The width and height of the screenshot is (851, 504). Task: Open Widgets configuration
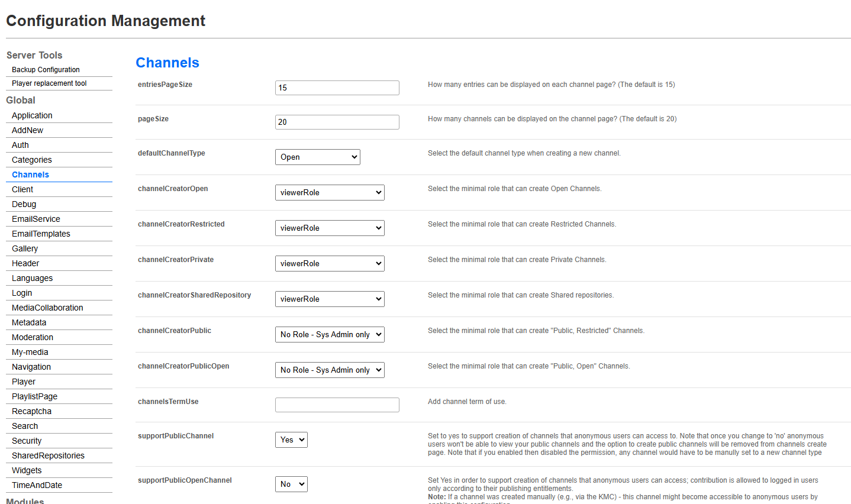tap(27, 470)
